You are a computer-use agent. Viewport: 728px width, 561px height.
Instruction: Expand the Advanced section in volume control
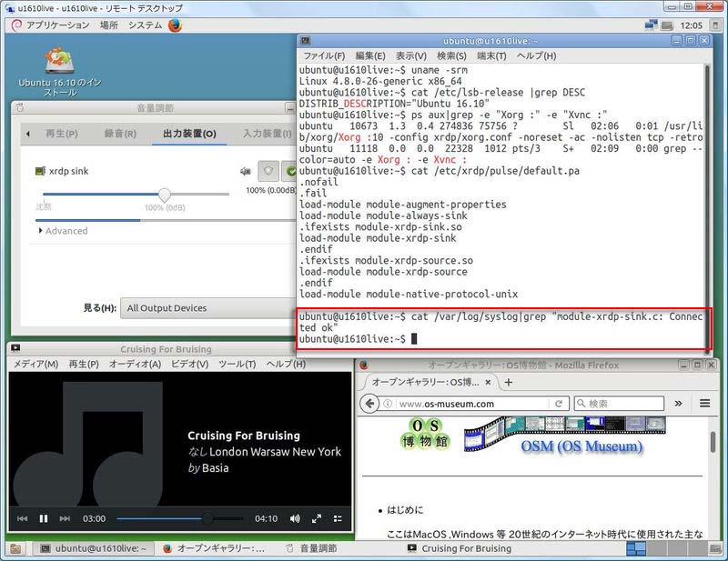click(63, 231)
